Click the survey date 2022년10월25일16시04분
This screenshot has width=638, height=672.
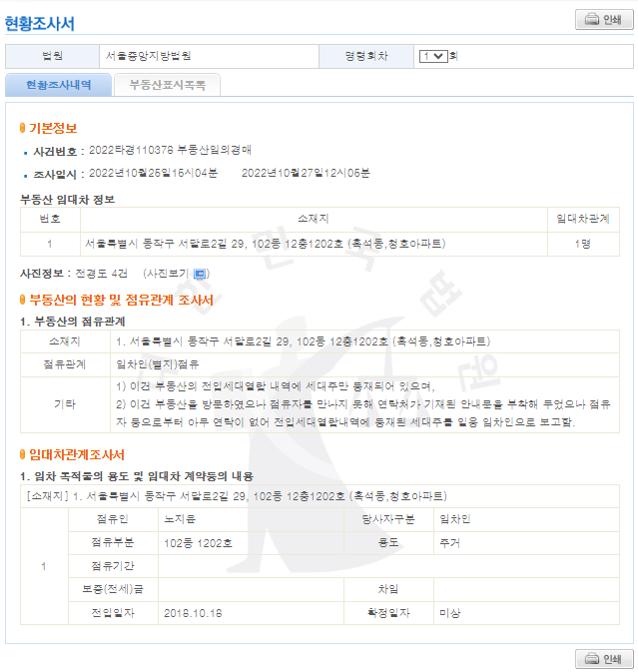point(153,173)
